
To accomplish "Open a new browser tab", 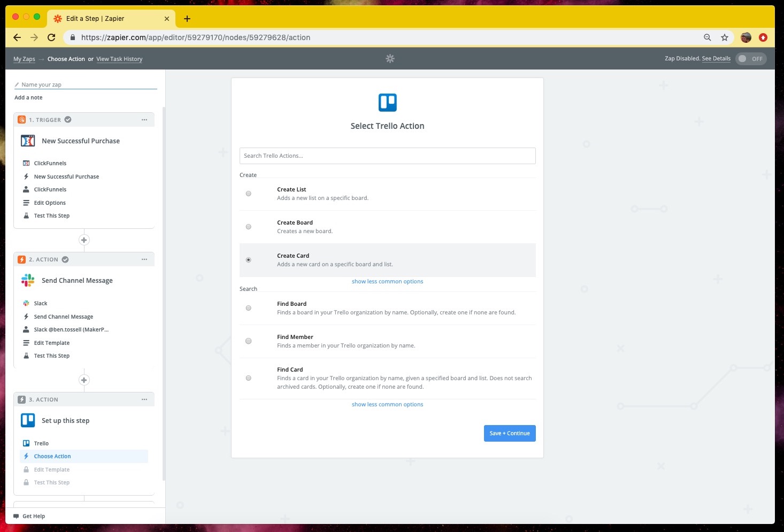I will [x=187, y=19].
